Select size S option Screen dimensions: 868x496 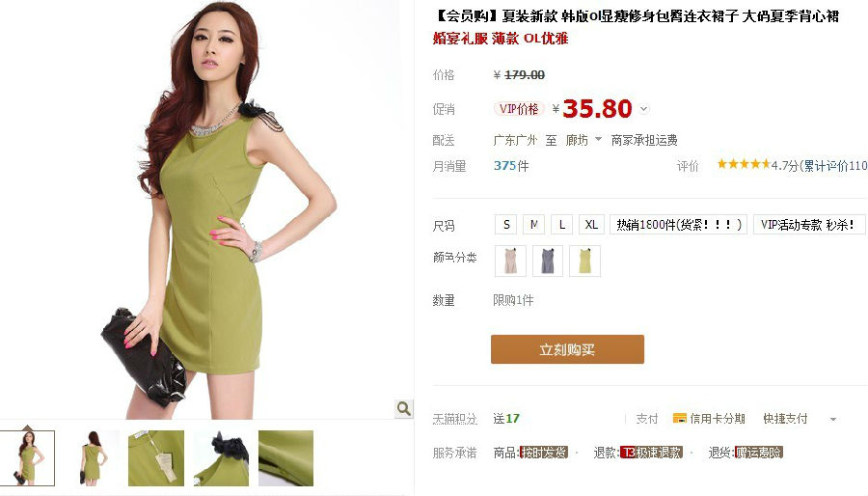coord(506,224)
